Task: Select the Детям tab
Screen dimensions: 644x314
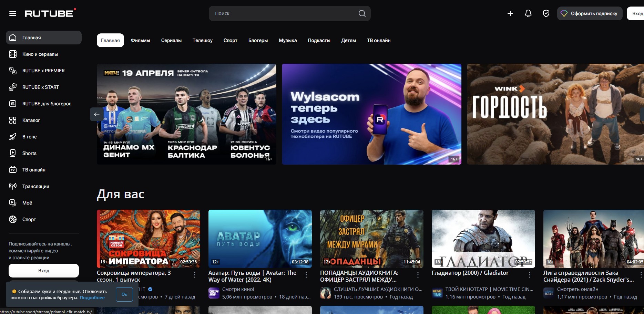Action: [x=349, y=40]
